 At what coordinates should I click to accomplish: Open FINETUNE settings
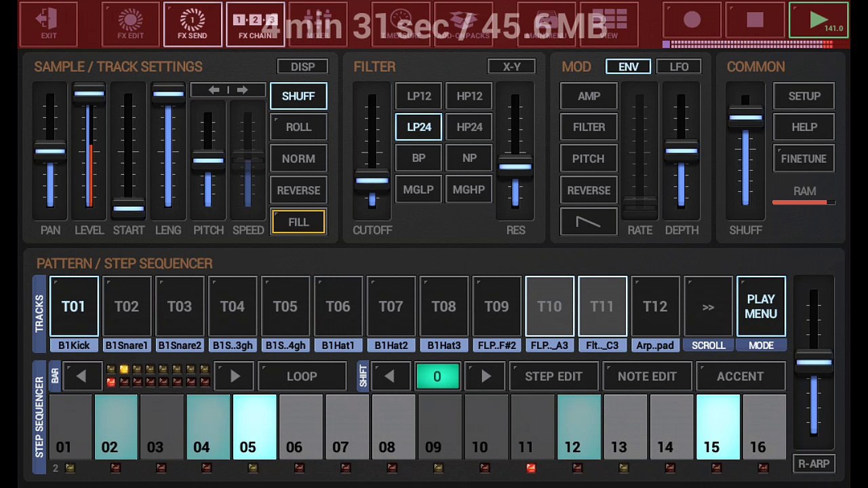tap(804, 159)
